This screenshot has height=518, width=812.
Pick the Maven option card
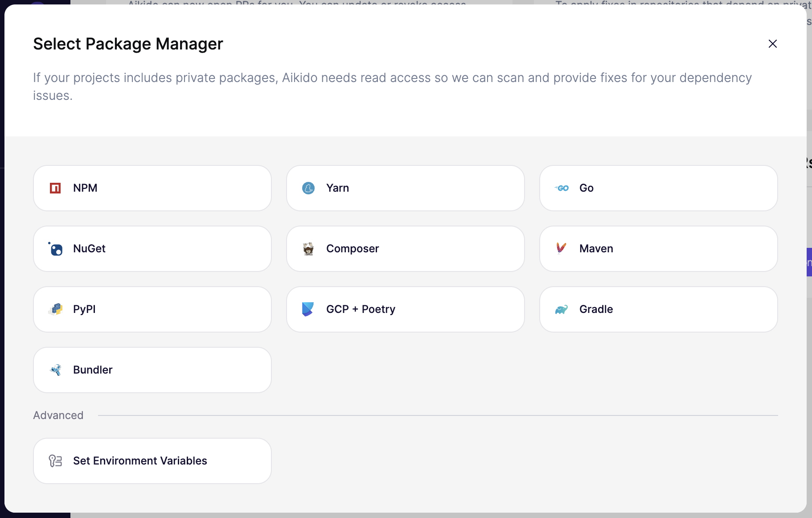(x=659, y=249)
